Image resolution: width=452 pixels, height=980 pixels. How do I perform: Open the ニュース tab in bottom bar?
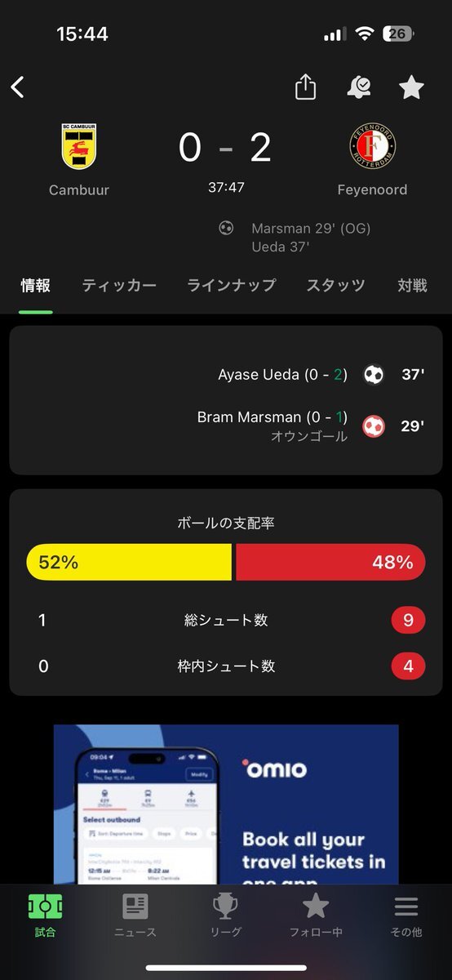(135, 915)
